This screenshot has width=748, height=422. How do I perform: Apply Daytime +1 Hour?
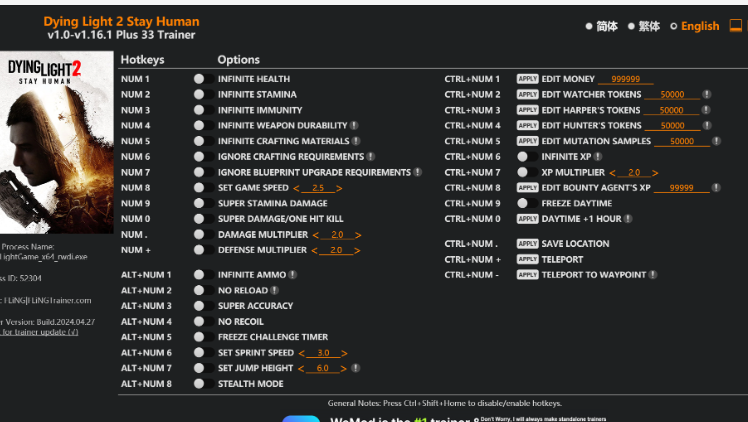pyautogui.click(x=528, y=219)
